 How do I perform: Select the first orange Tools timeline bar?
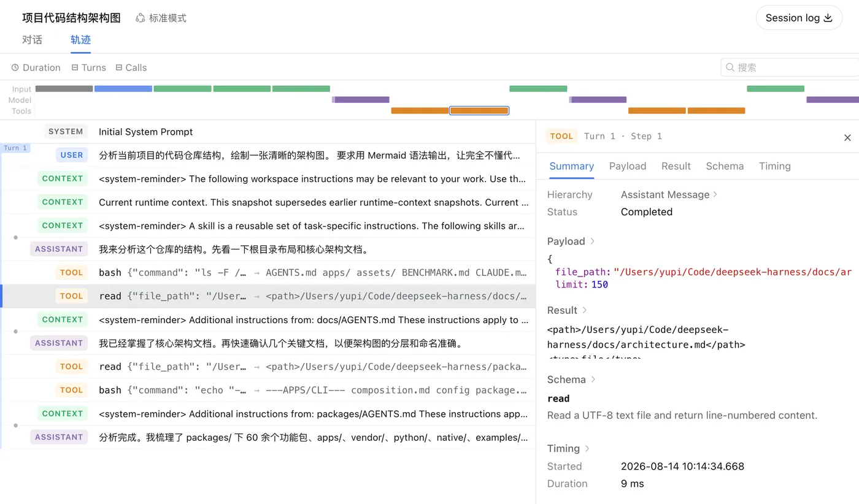pyautogui.click(x=420, y=111)
